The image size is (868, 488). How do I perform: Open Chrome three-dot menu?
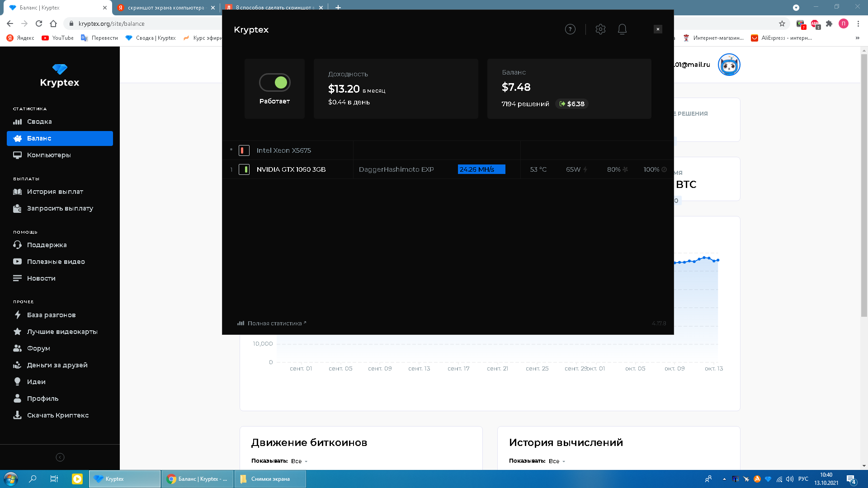click(858, 23)
